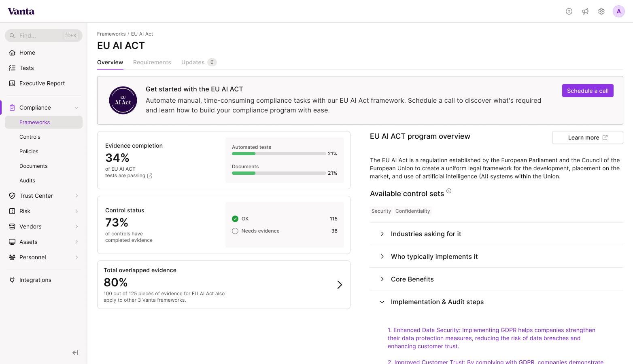
Task: Click the 80% overlapped evidence value
Action: [116, 282]
